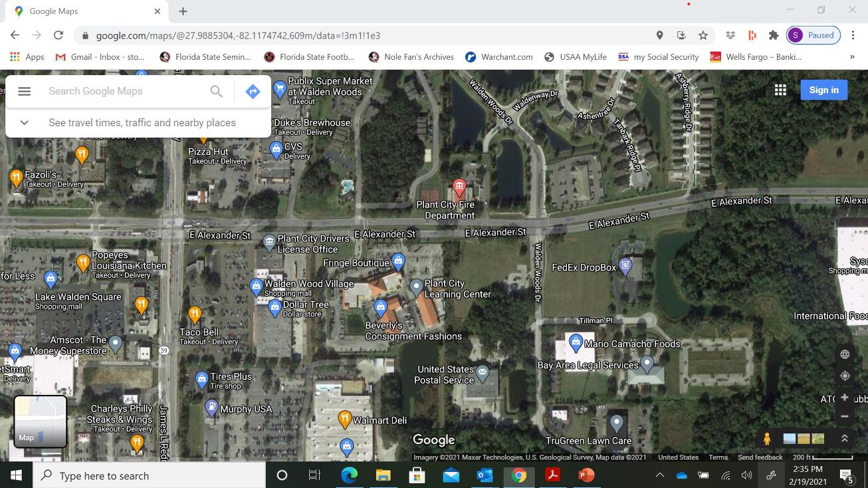Click the globe view icon
The width and height of the screenshot is (868, 488).
(845, 354)
